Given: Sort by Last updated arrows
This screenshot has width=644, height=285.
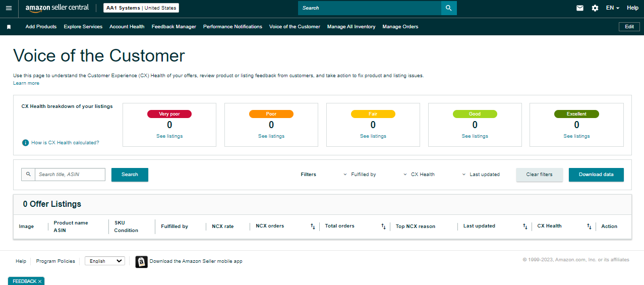Looking at the screenshot, I should point(525,226).
